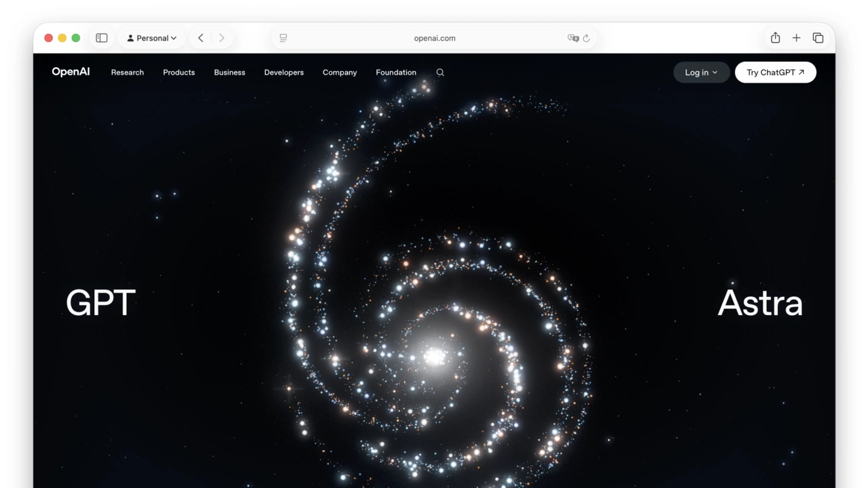The height and width of the screenshot is (488, 868).
Task: Open the Products menu
Action: pos(179,73)
